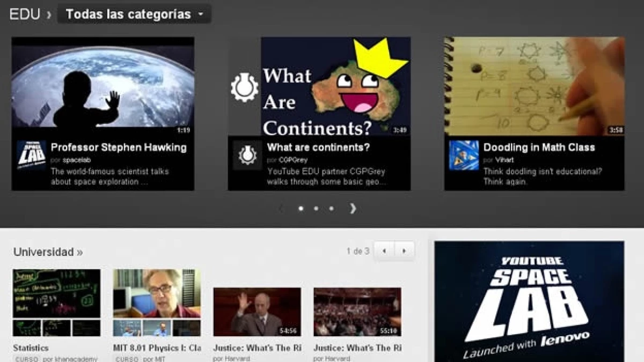
Task: Click the large gear logo beside Continents
Action: coord(245,87)
